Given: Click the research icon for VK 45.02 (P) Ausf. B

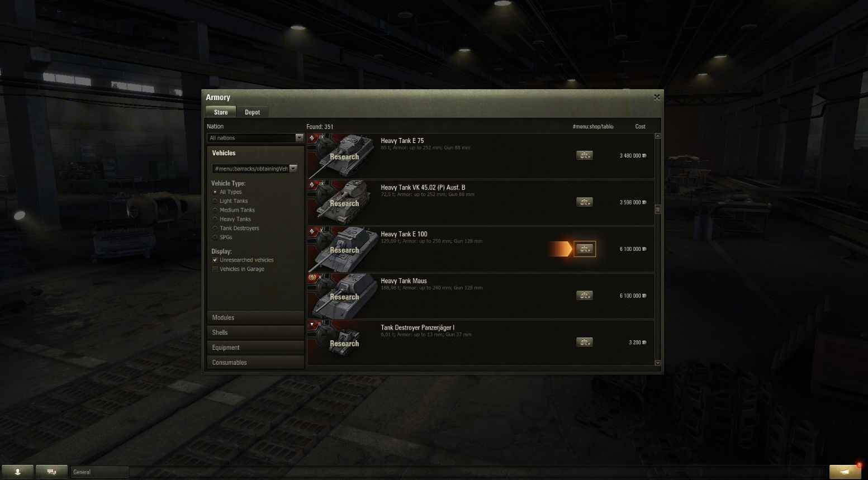Looking at the screenshot, I should point(585,202).
